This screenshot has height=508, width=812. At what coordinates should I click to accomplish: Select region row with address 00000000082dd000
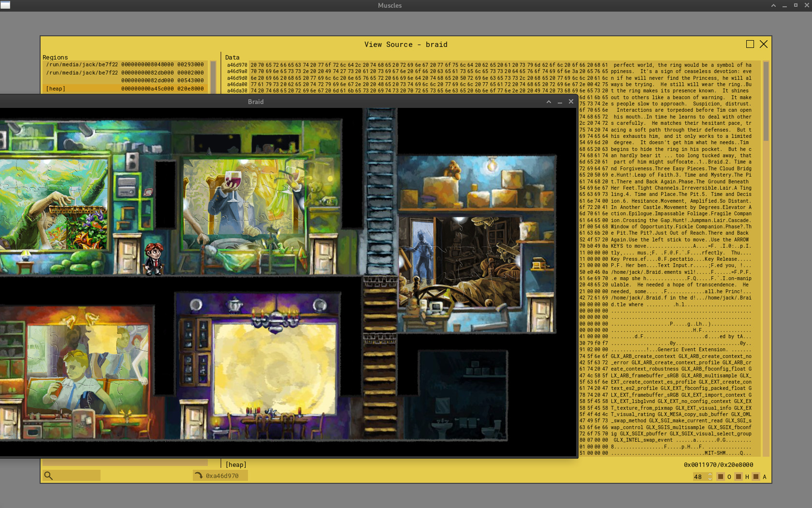125,81
